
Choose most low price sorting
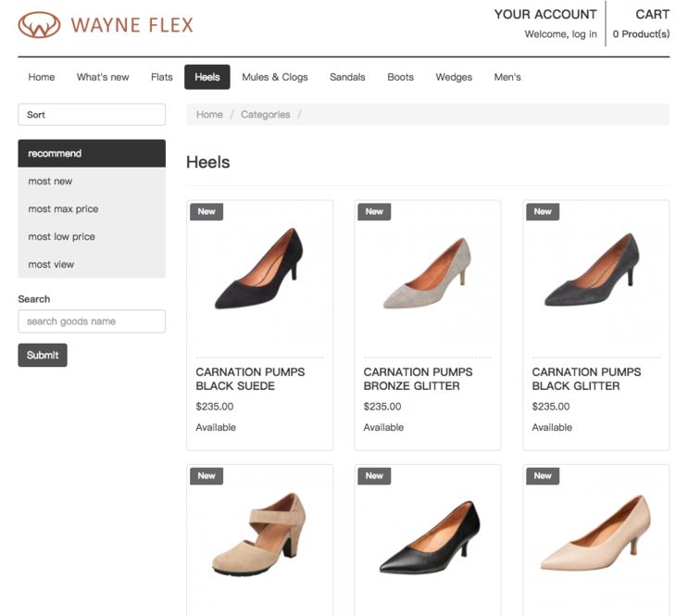click(61, 237)
